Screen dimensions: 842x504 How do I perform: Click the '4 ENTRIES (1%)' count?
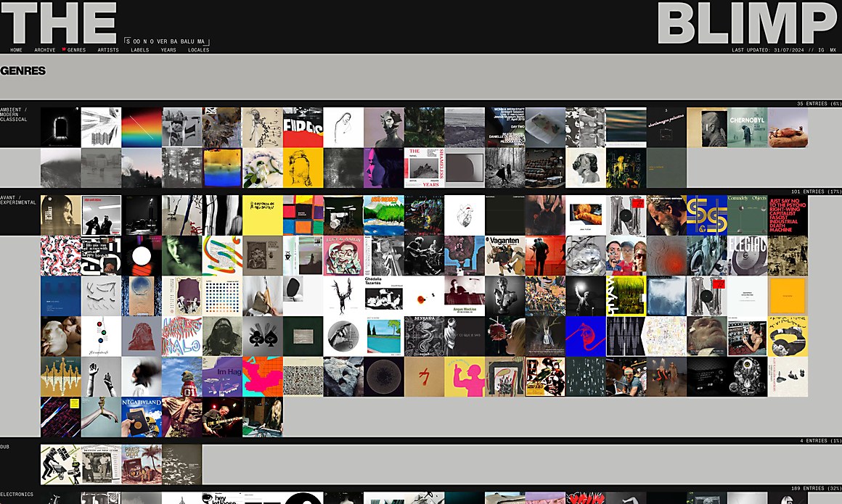coord(820,441)
